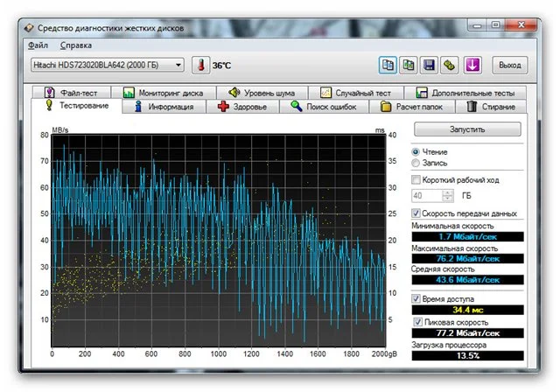Click the save floppy disk icon
This screenshot has width=560, height=392.
pos(429,65)
